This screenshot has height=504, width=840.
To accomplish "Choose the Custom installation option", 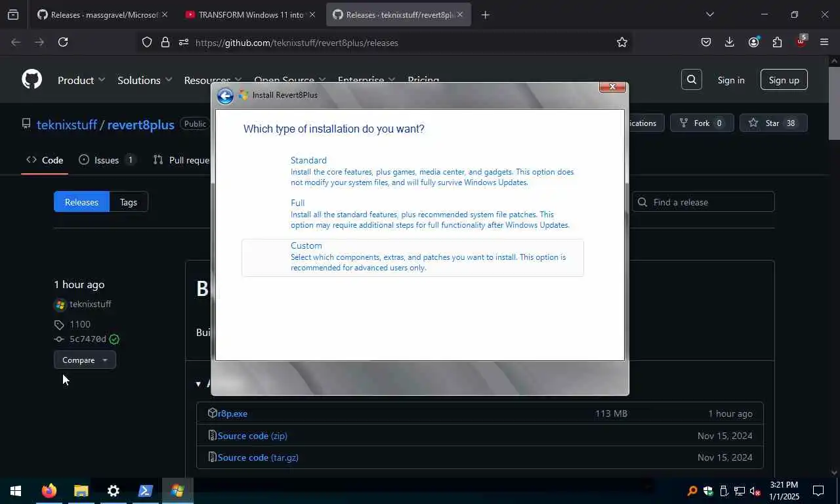I will click(412, 257).
